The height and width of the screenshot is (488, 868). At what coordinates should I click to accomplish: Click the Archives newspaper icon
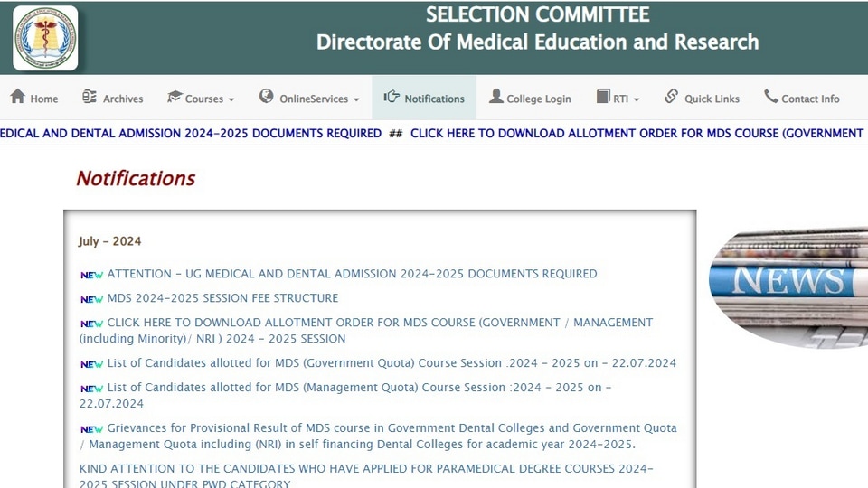pyautogui.click(x=90, y=97)
